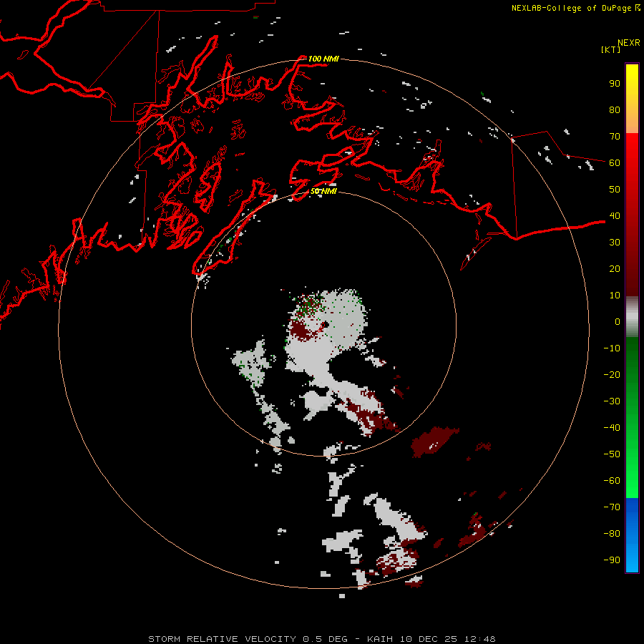The width and height of the screenshot is (644, 644).
Task: Click the 70 value on the velocity scale
Action: point(615,137)
